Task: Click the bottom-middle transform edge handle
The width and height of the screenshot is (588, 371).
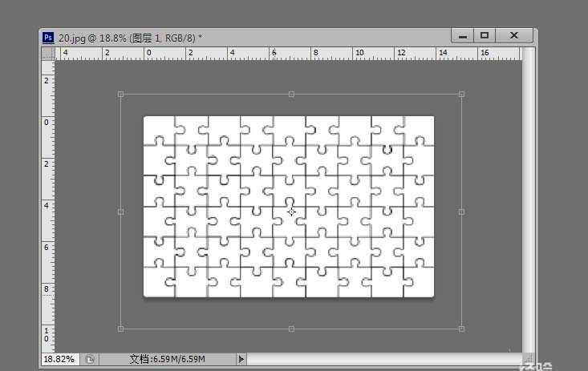Action: 291,329
